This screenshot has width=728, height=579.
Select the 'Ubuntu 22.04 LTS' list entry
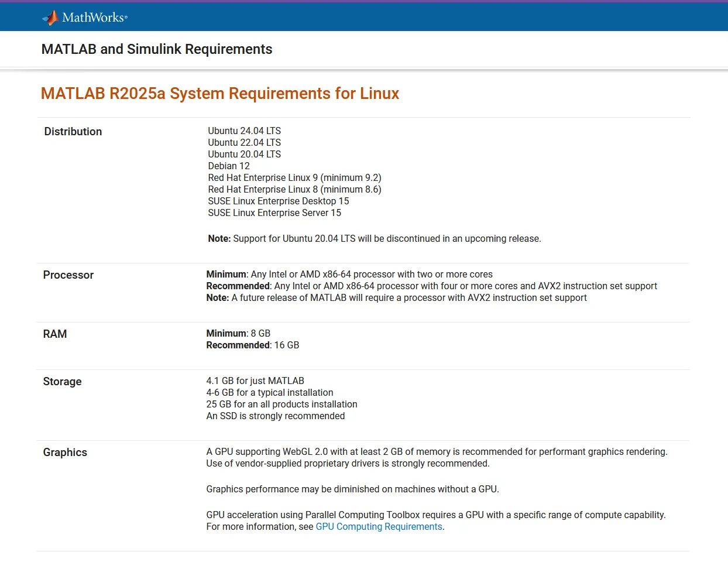(x=245, y=143)
